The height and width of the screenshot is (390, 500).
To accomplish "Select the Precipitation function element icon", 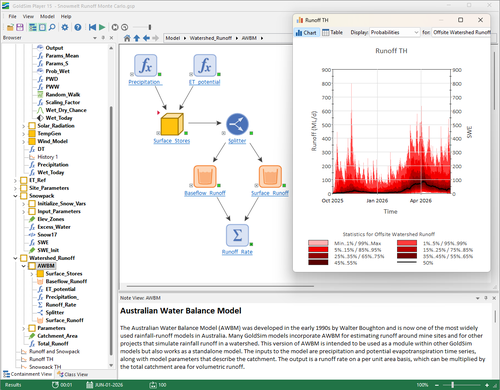I will (146, 66).
